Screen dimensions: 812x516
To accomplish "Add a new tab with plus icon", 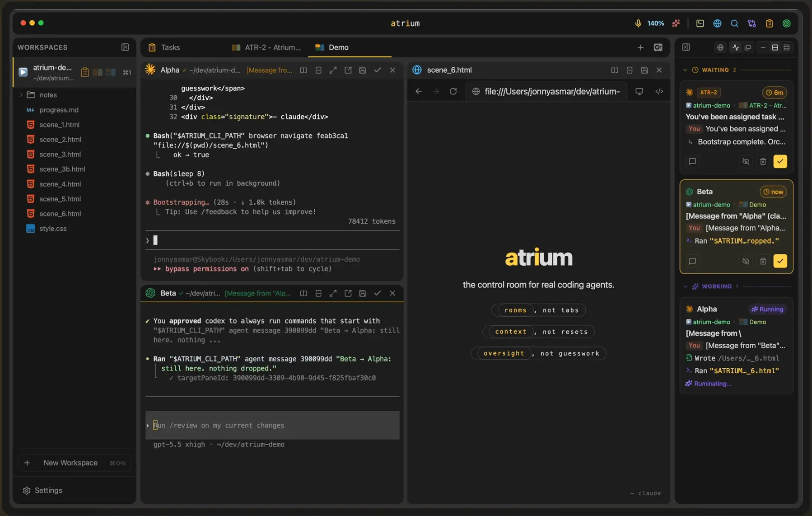I will tap(640, 47).
